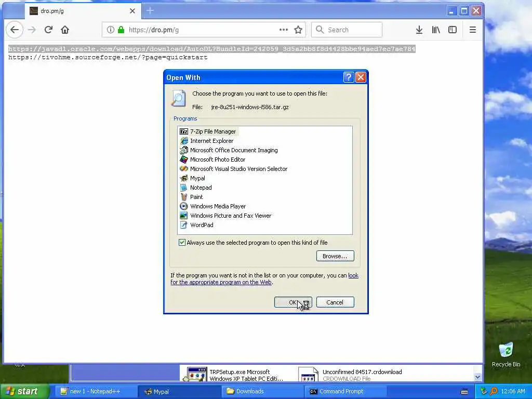
Task: Click the javadl.oracle.com URL on the page
Action: [212, 49]
